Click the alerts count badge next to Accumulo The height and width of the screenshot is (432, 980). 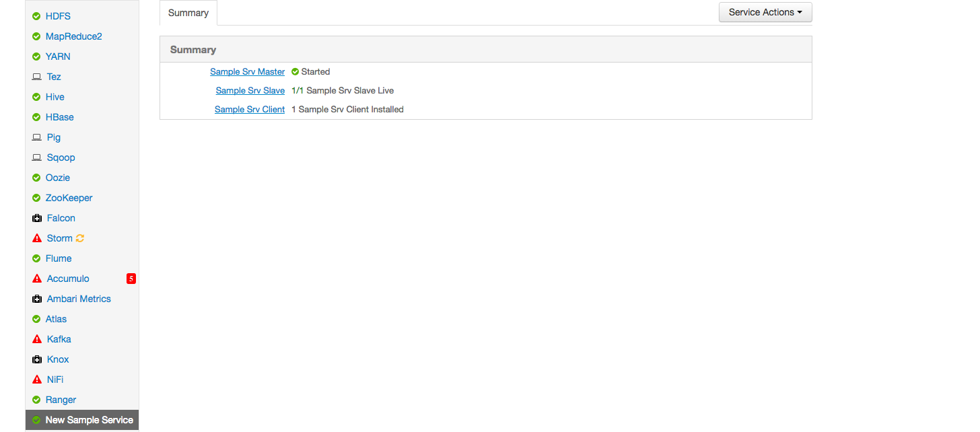pos(131,278)
